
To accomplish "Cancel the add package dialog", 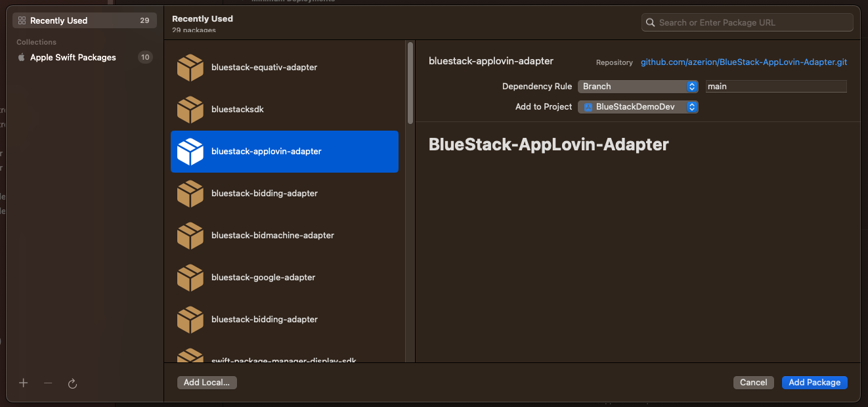I will (753, 383).
